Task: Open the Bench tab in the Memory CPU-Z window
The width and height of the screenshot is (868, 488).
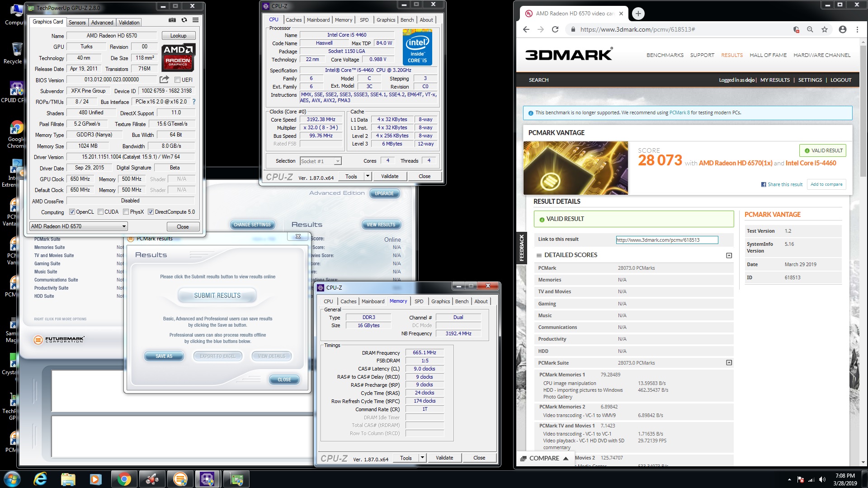Action: (462, 301)
